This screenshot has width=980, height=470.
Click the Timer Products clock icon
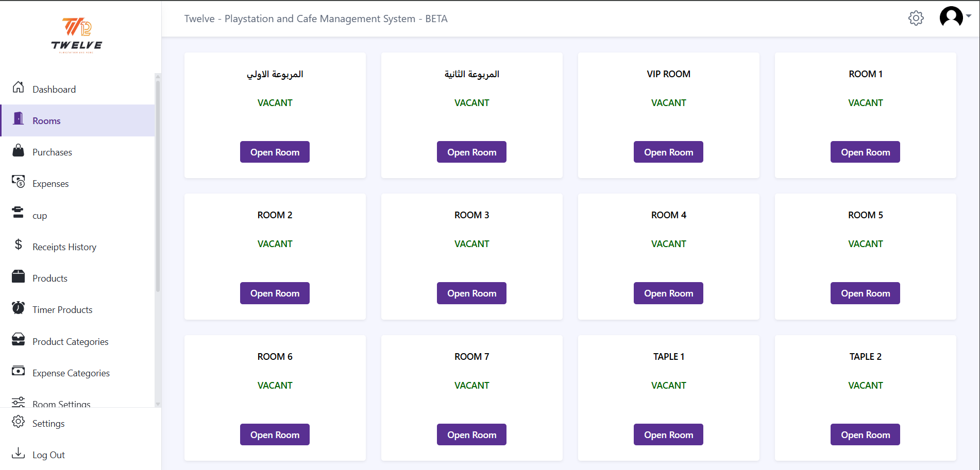coord(18,308)
